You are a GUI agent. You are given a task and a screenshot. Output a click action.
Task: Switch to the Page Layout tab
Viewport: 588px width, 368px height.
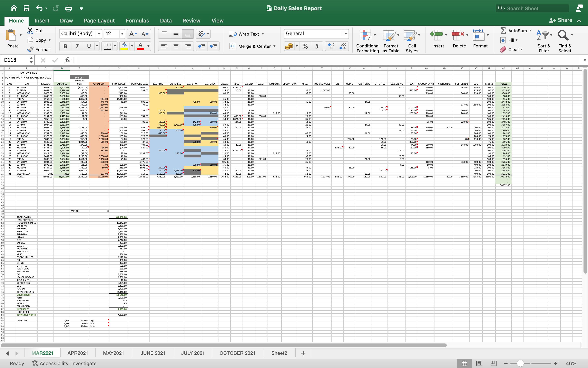click(x=99, y=21)
